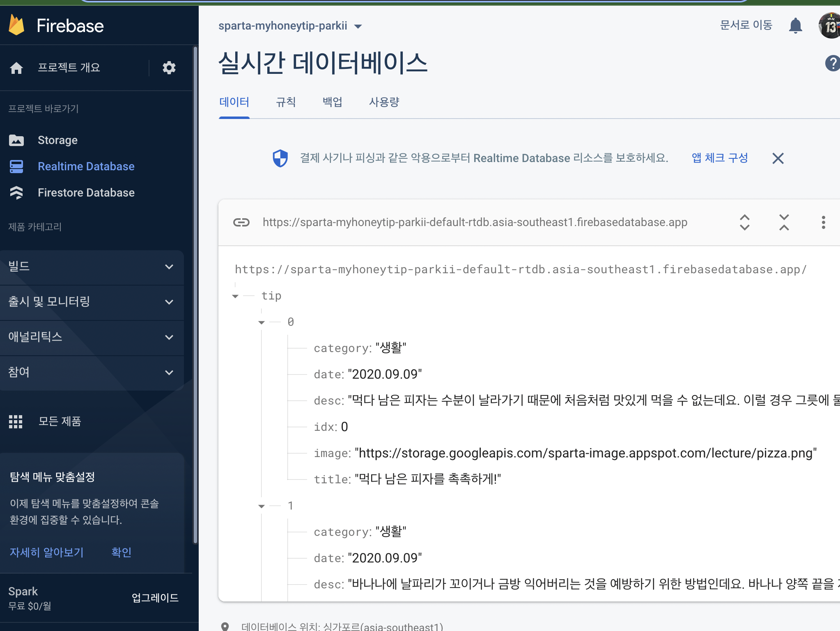The image size is (840, 631).
Task: Click 확인 button
Action: point(121,552)
